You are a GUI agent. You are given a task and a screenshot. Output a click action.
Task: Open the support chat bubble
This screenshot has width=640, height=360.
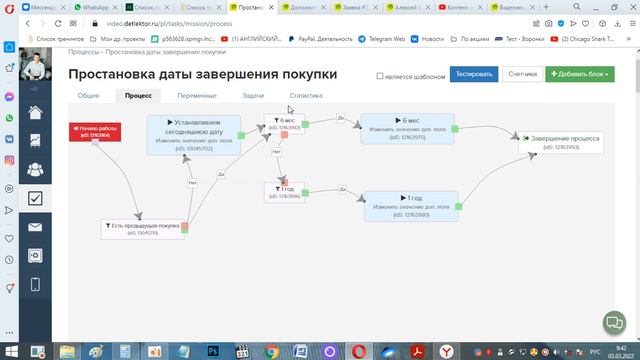click(x=614, y=323)
